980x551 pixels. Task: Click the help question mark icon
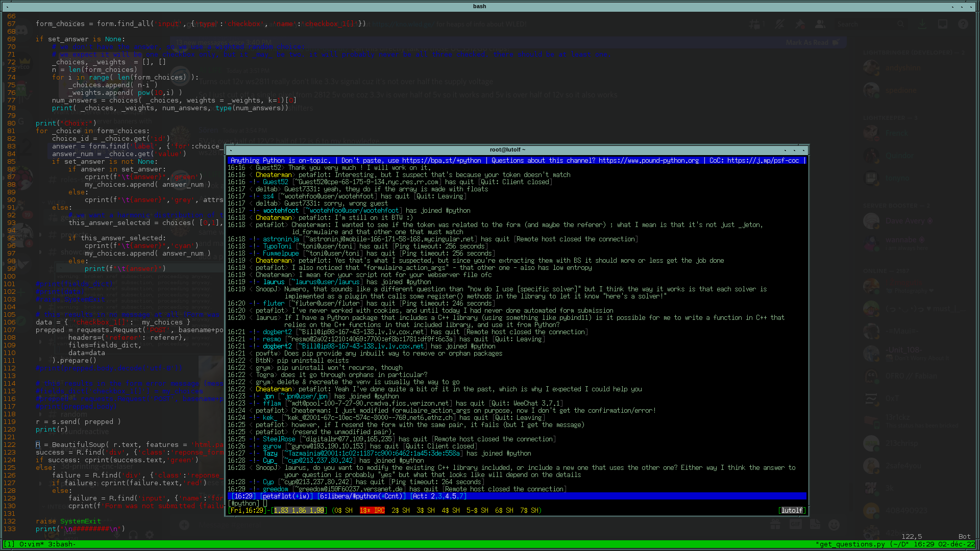[x=963, y=24]
